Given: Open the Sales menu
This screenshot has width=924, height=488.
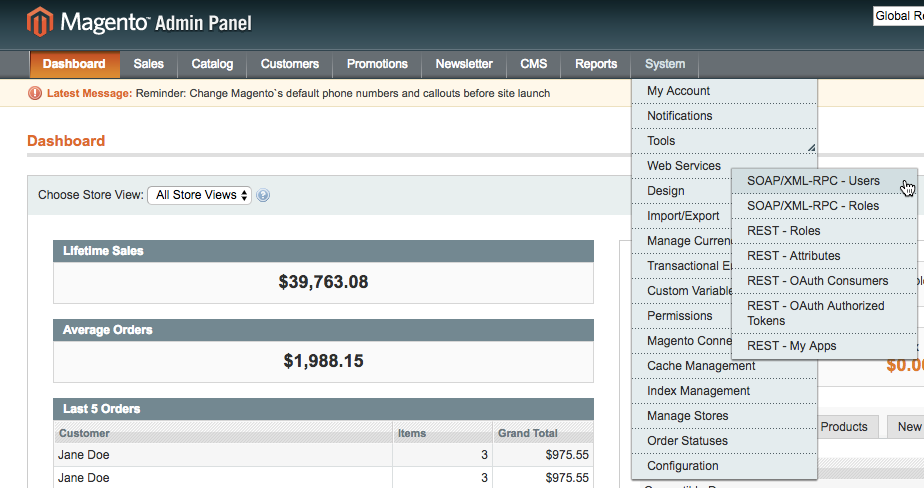Looking at the screenshot, I should click(x=148, y=64).
